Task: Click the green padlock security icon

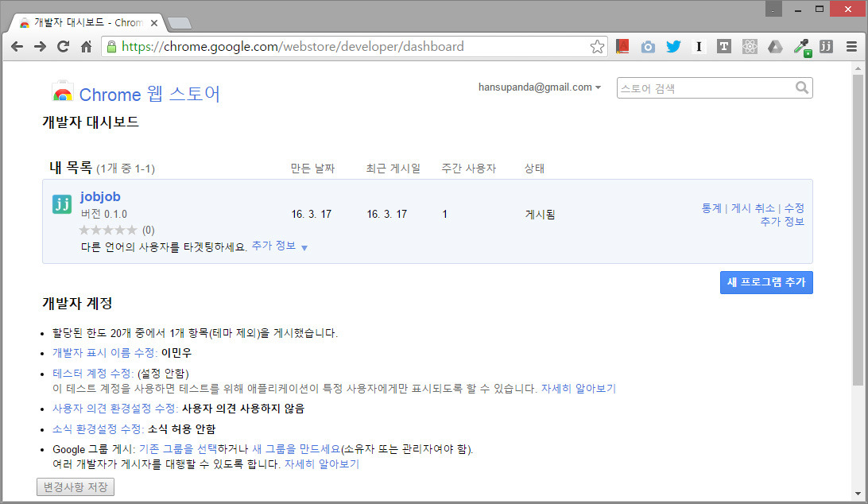Action: point(111,47)
